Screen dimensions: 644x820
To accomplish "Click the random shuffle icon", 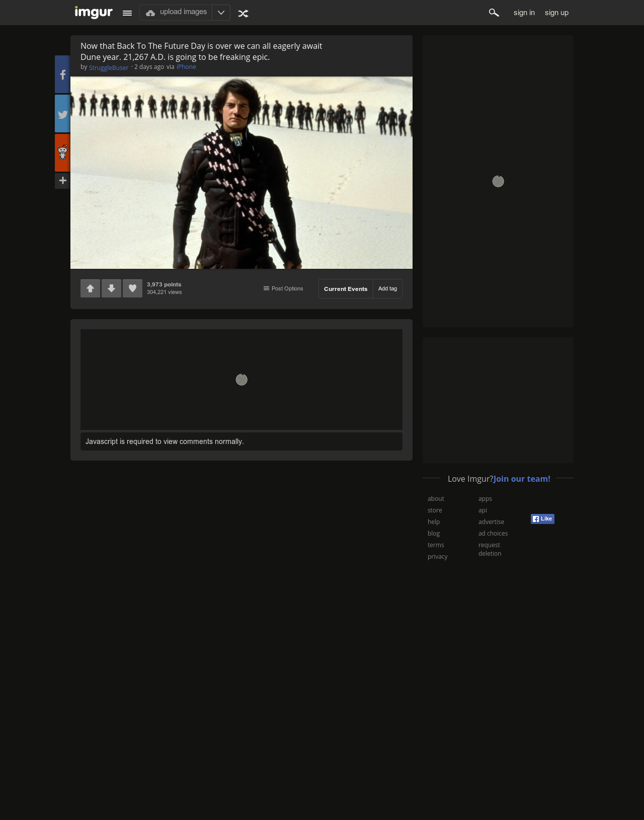I will click(244, 13).
